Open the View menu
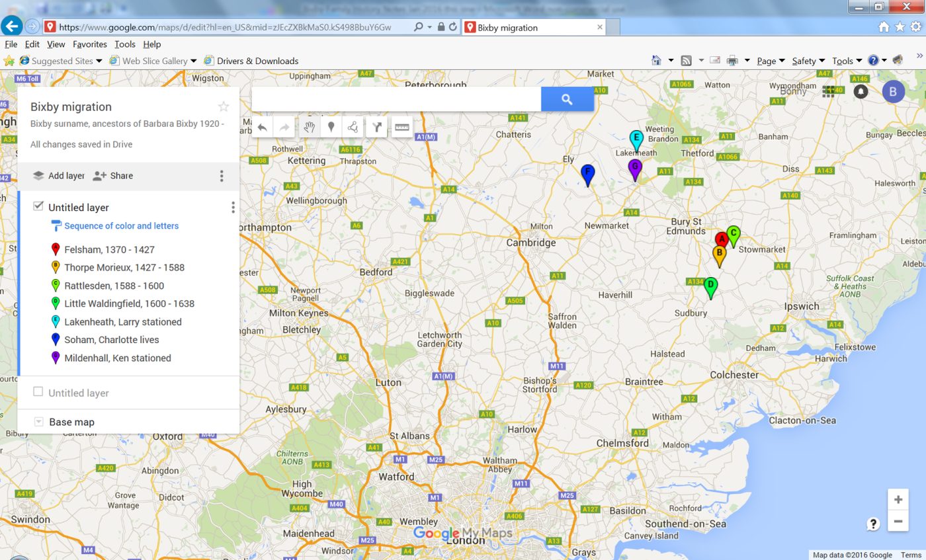The height and width of the screenshot is (560, 926). (56, 44)
